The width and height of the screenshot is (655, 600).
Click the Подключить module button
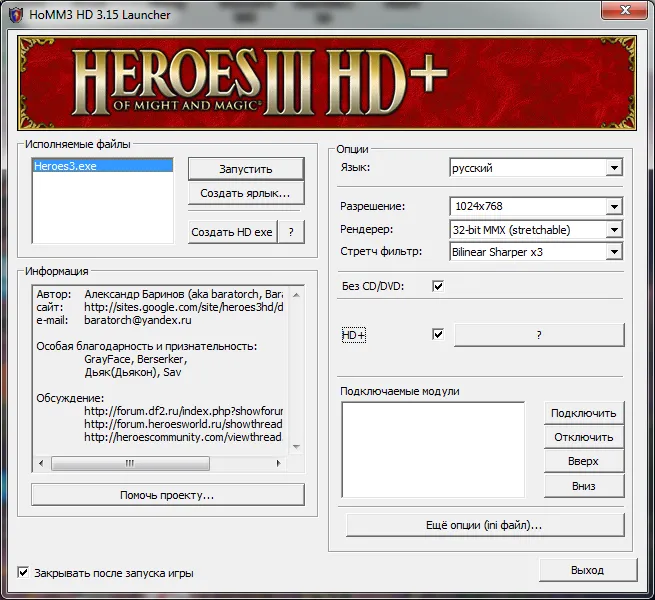pyautogui.click(x=584, y=412)
